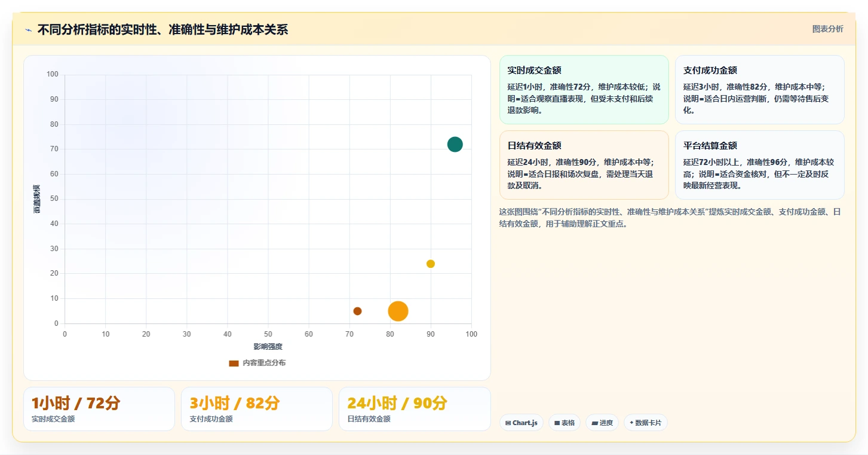This screenshot has width=868, height=455.
Task: Click the 实时成交金额 caption under 1小时 / 72分
Action: pos(53,419)
